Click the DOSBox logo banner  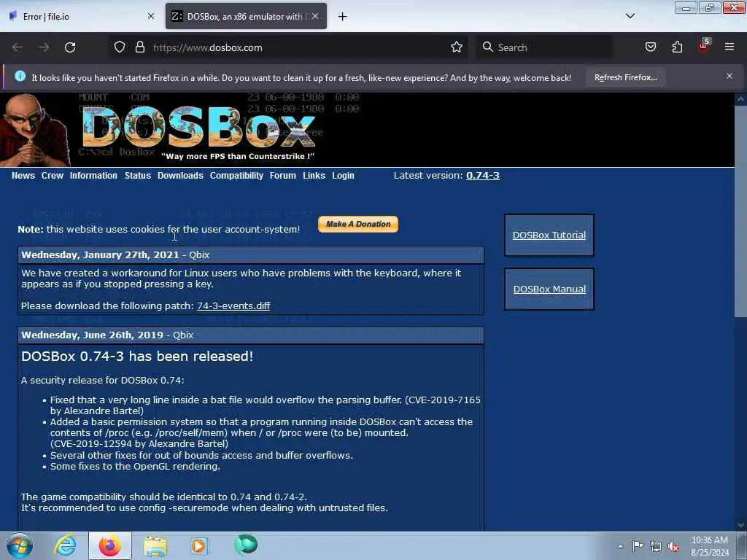[198, 128]
